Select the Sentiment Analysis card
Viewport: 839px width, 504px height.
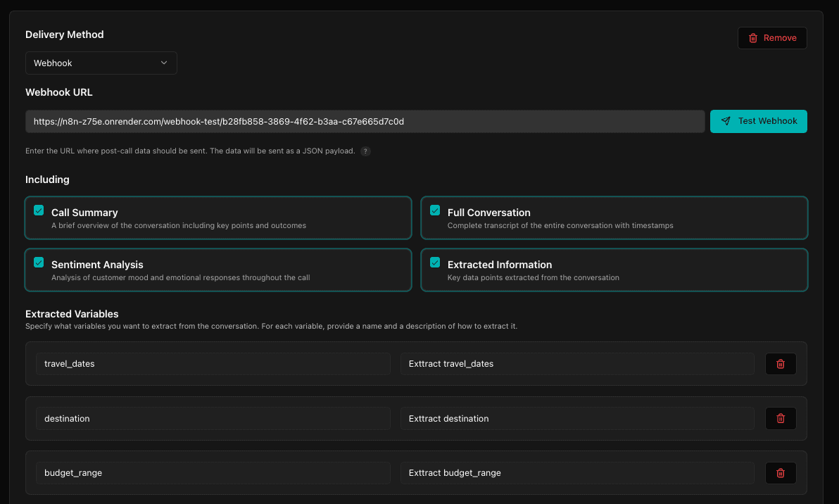pos(218,270)
